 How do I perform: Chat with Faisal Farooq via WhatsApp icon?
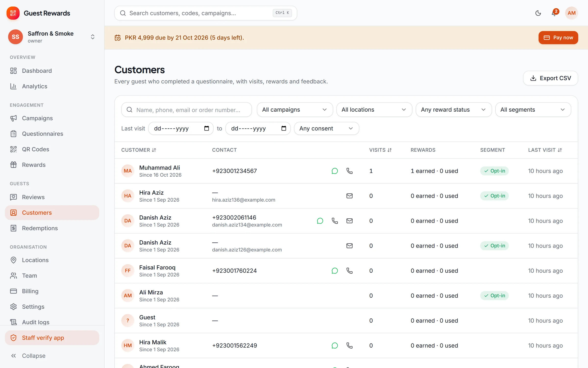click(335, 271)
